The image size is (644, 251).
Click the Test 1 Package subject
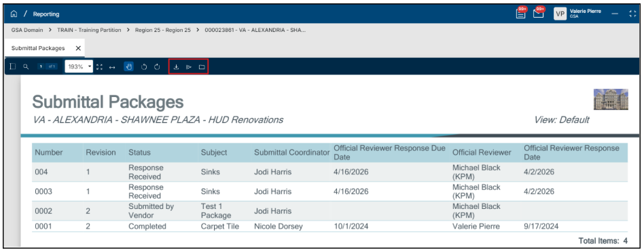pos(216,211)
